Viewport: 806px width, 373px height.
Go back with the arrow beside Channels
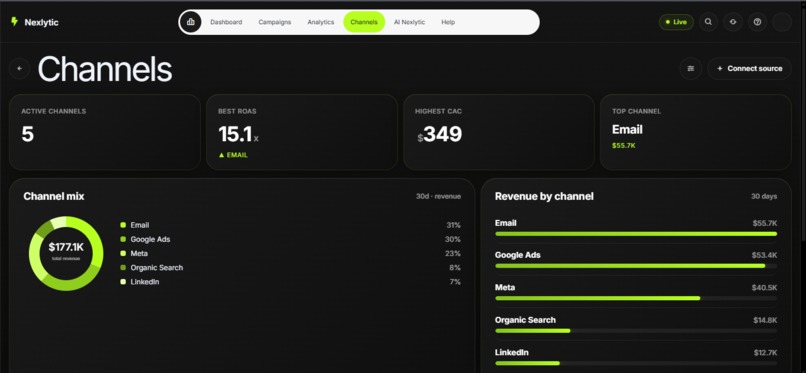coord(20,68)
